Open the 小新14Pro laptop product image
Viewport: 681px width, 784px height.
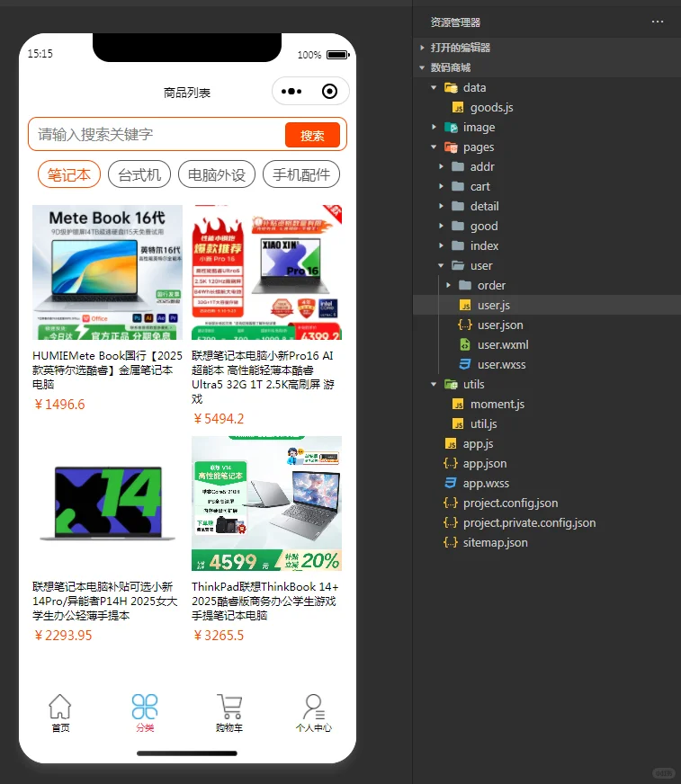pos(108,503)
